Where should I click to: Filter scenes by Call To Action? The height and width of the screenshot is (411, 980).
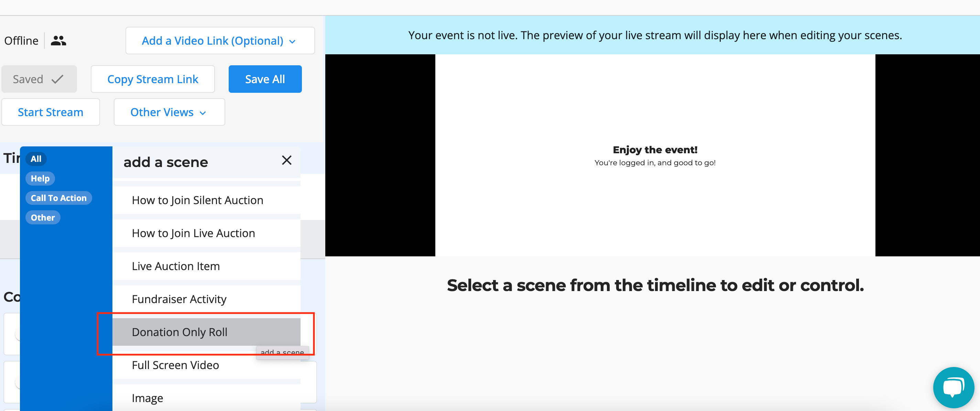click(x=58, y=198)
